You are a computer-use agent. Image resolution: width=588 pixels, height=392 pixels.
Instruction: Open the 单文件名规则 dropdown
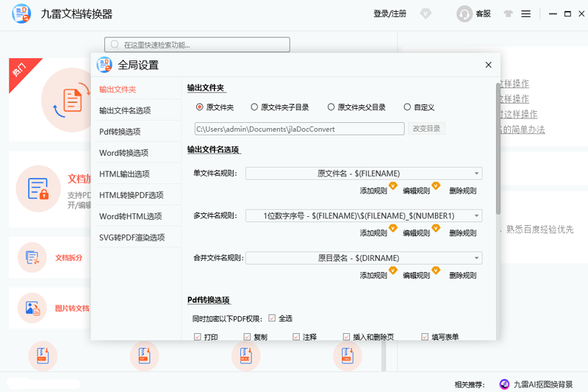coord(364,174)
